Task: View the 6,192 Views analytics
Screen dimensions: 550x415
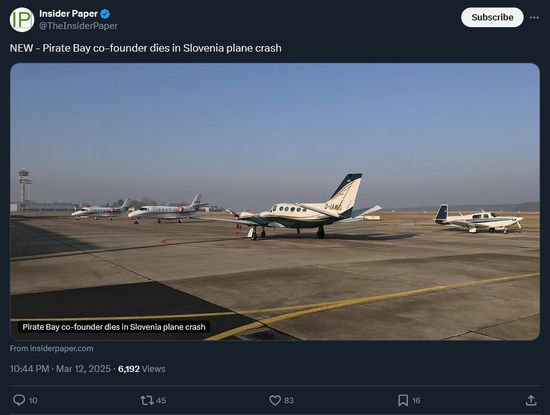Action: tap(142, 369)
